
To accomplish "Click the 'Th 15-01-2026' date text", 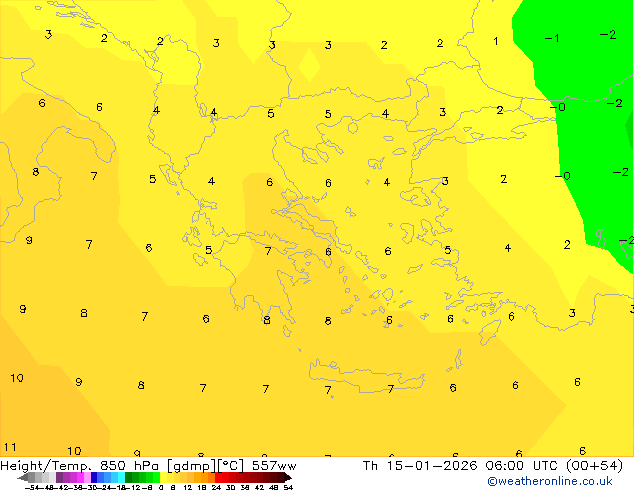I will pyautogui.click(x=420, y=466).
